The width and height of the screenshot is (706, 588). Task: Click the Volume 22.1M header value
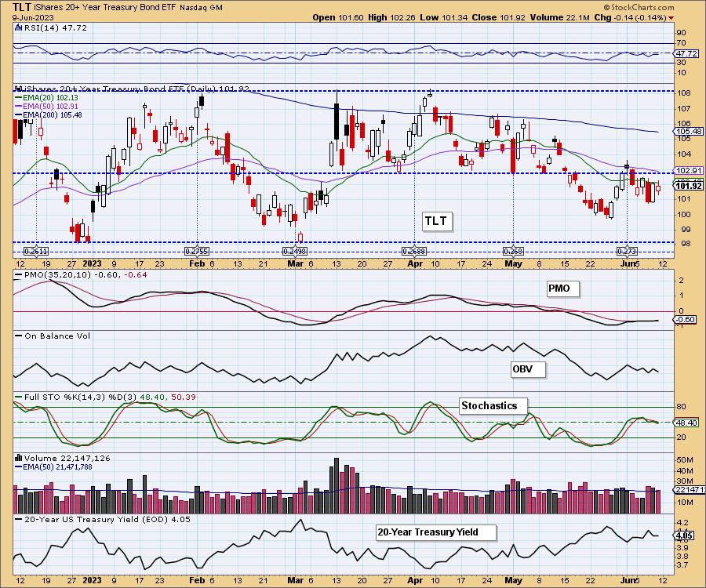click(x=559, y=17)
